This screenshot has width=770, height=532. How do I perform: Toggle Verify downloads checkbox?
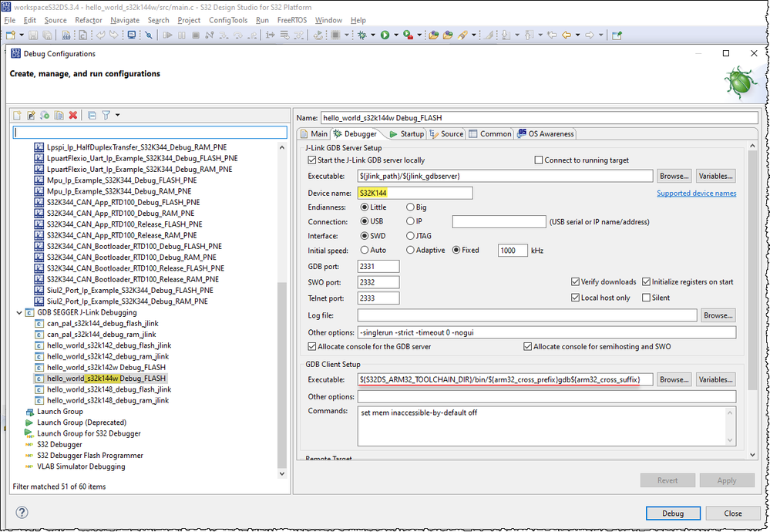coord(575,282)
